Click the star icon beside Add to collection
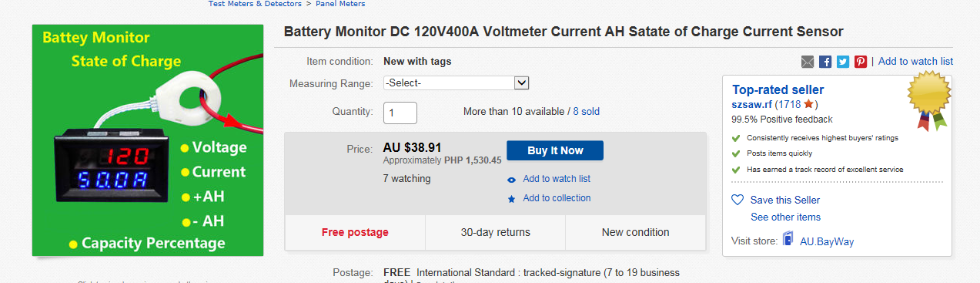This screenshot has width=980, height=283. pos(511,199)
